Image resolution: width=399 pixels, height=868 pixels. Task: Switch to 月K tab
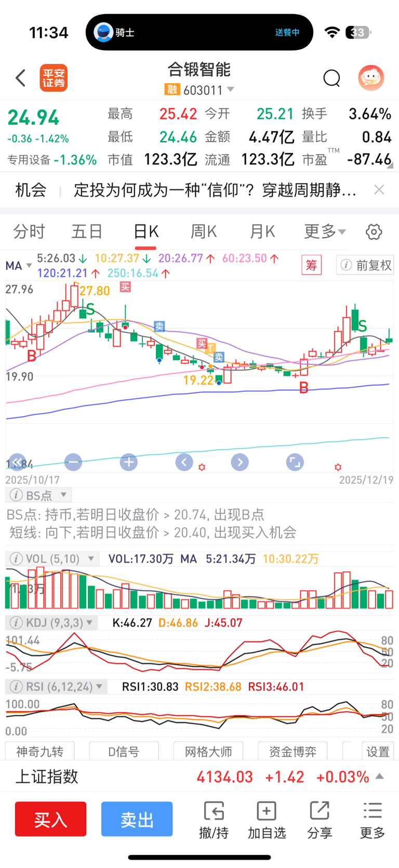pos(262,231)
